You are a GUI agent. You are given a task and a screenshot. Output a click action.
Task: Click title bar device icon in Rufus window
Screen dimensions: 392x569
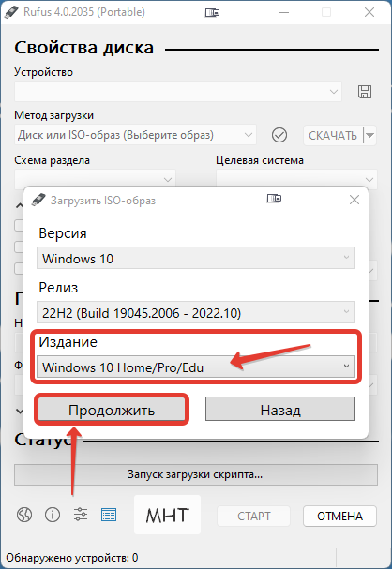pyautogui.click(x=212, y=13)
